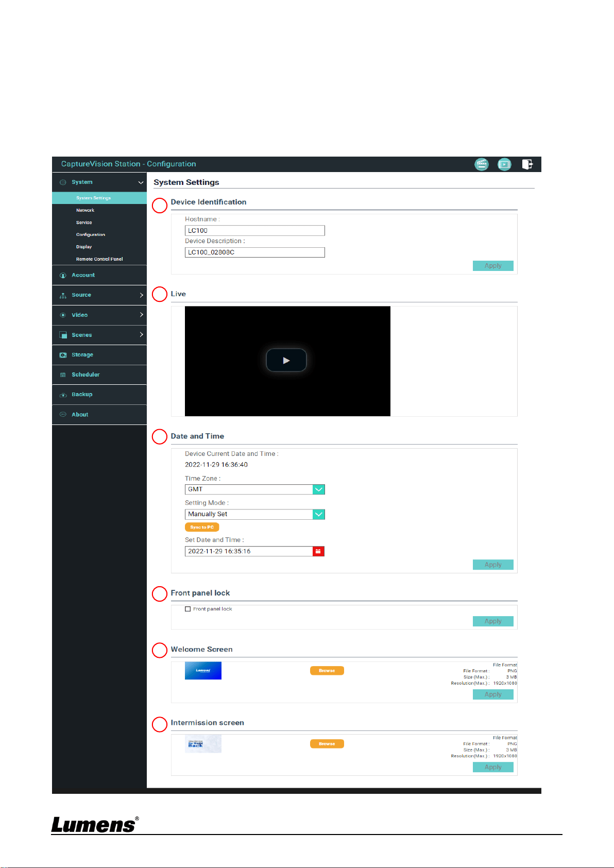
Task: Click the Storage drive icon
Action: (x=63, y=355)
